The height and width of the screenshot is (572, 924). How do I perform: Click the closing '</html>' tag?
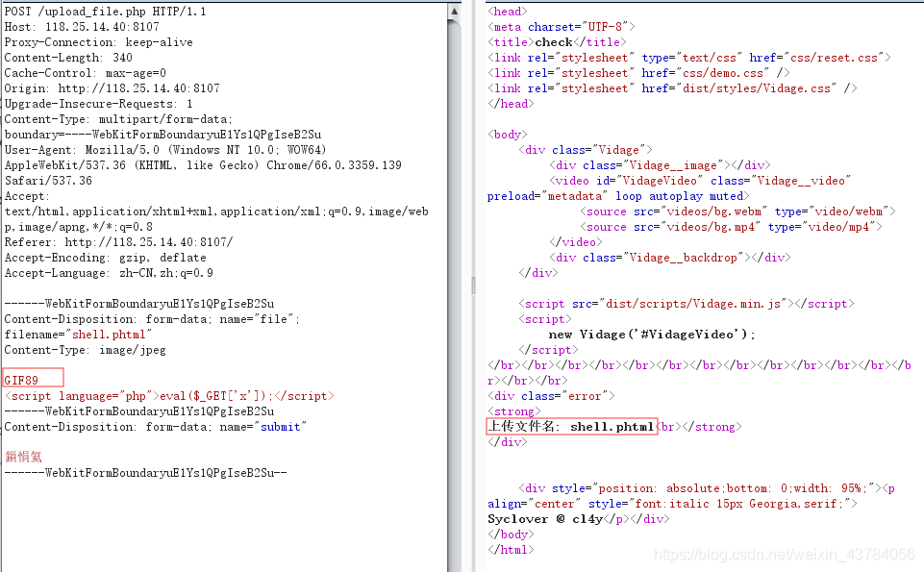point(511,549)
